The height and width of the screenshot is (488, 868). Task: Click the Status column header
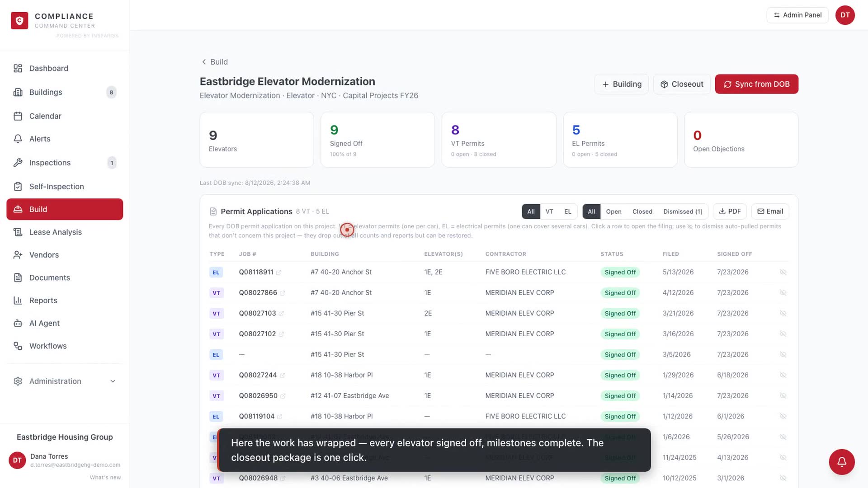(x=612, y=254)
